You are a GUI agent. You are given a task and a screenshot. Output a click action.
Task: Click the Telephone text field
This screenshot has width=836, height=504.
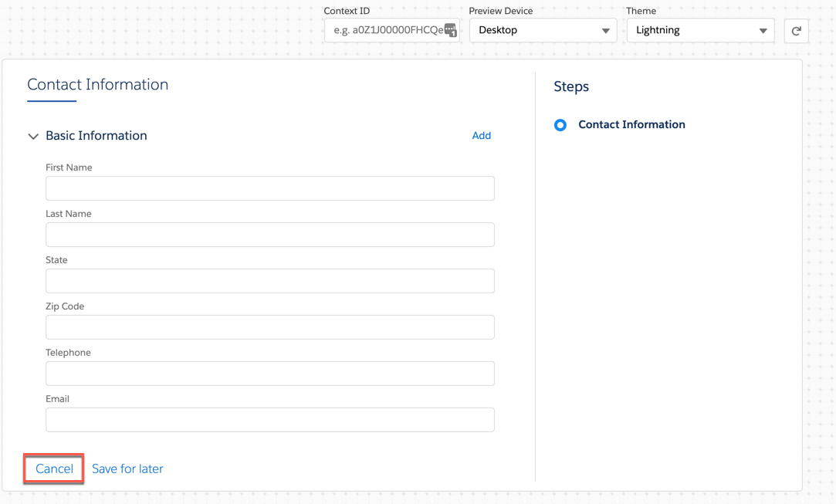pos(269,374)
